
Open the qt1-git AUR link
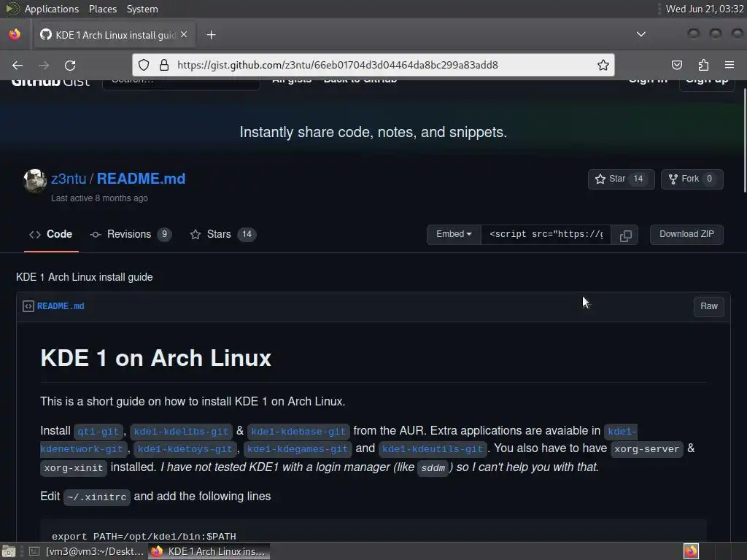[98, 432]
